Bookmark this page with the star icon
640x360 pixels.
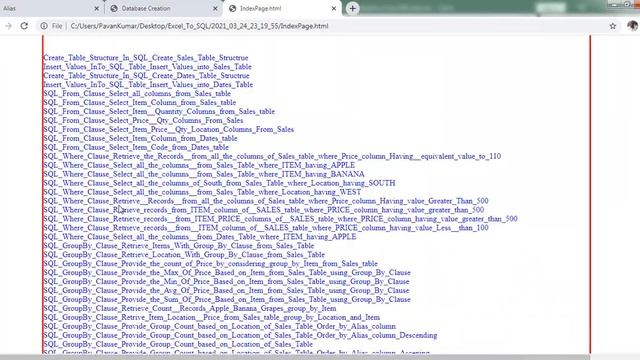[x=613, y=26]
